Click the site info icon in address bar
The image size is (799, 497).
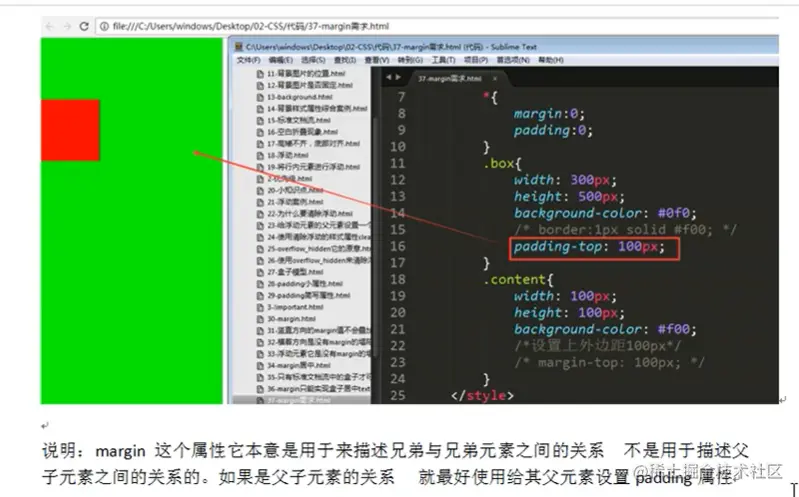point(104,27)
